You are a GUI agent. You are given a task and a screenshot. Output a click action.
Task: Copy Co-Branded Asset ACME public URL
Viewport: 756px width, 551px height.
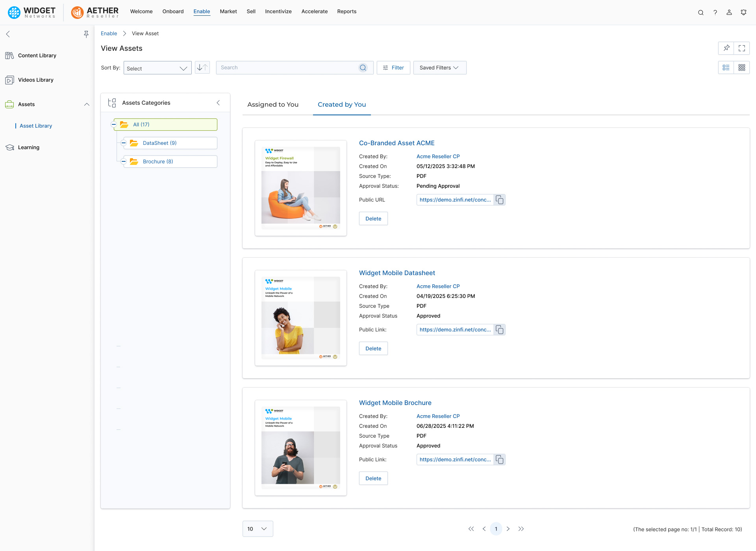click(499, 200)
